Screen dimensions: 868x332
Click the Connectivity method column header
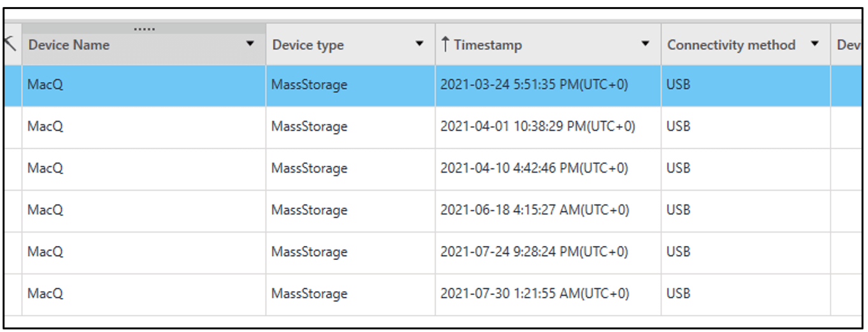(x=732, y=45)
